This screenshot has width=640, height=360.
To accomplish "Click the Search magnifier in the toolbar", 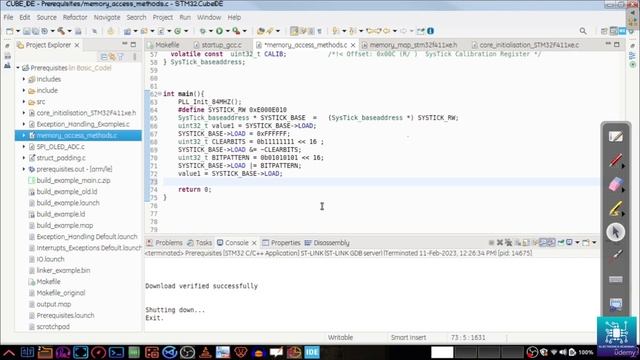I will pyautogui.click(x=583, y=31).
